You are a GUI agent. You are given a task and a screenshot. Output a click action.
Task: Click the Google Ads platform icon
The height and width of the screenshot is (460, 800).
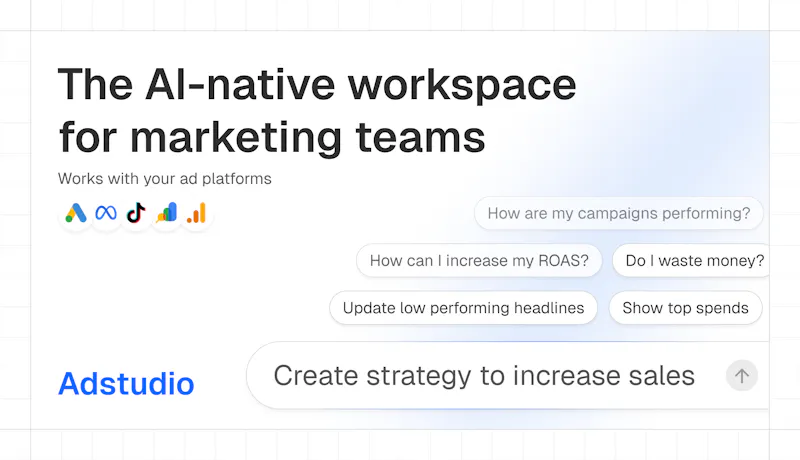(76, 213)
